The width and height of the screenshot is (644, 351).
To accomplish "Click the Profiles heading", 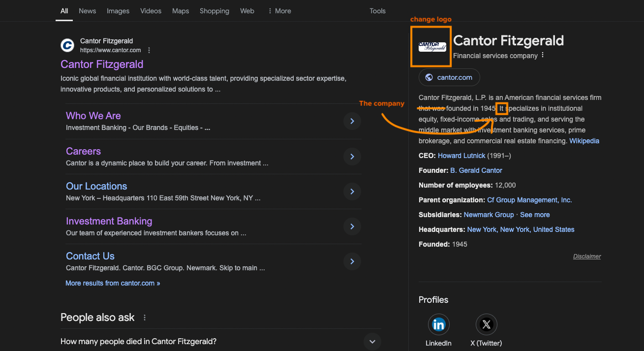I will [433, 300].
